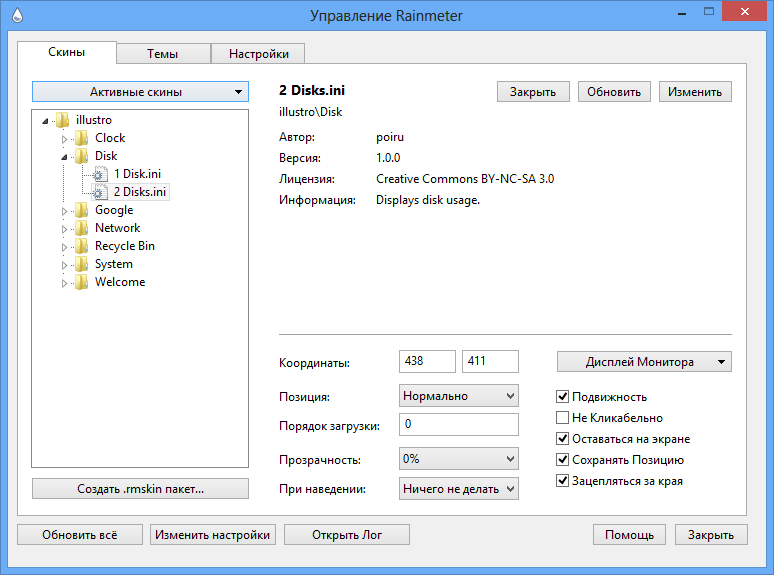Image resolution: width=774 pixels, height=575 pixels.
Task: Click the Изменить button
Action: (695, 92)
